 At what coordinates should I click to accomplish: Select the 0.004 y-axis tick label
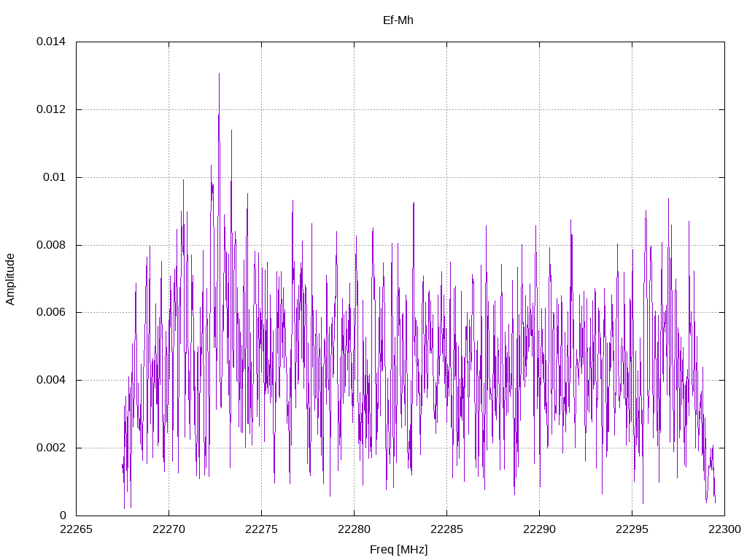[51, 380]
